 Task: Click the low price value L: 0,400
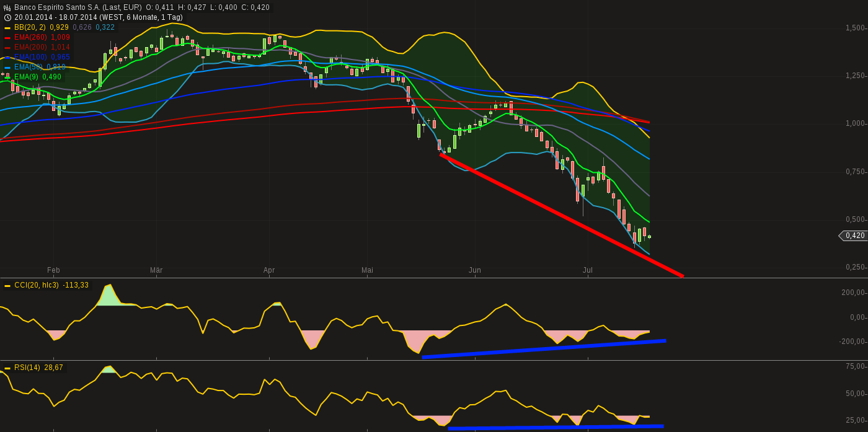(x=224, y=7)
